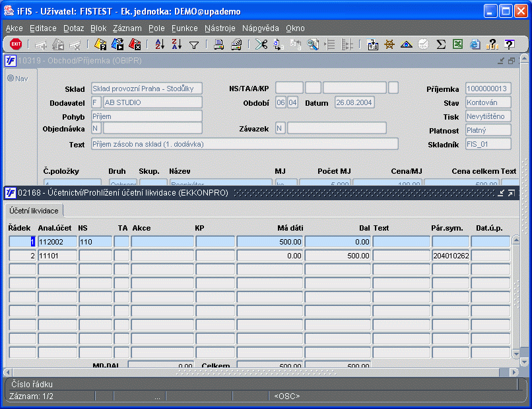Click the single printer icon
The image size is (532, 409).
tap(219, 44)
